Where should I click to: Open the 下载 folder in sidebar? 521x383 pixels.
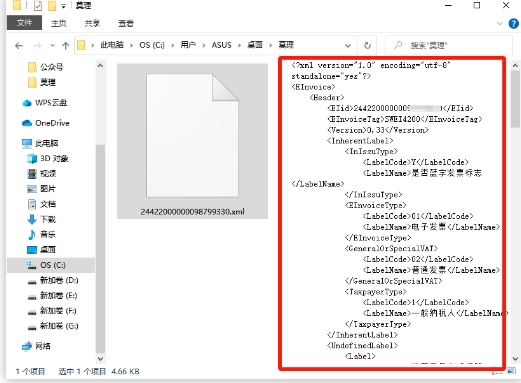click(41, 219)
